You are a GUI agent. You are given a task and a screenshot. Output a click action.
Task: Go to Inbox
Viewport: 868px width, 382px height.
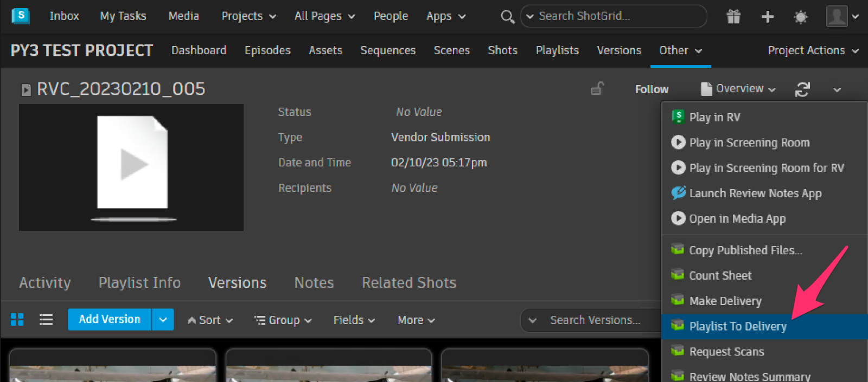point(64,16)
